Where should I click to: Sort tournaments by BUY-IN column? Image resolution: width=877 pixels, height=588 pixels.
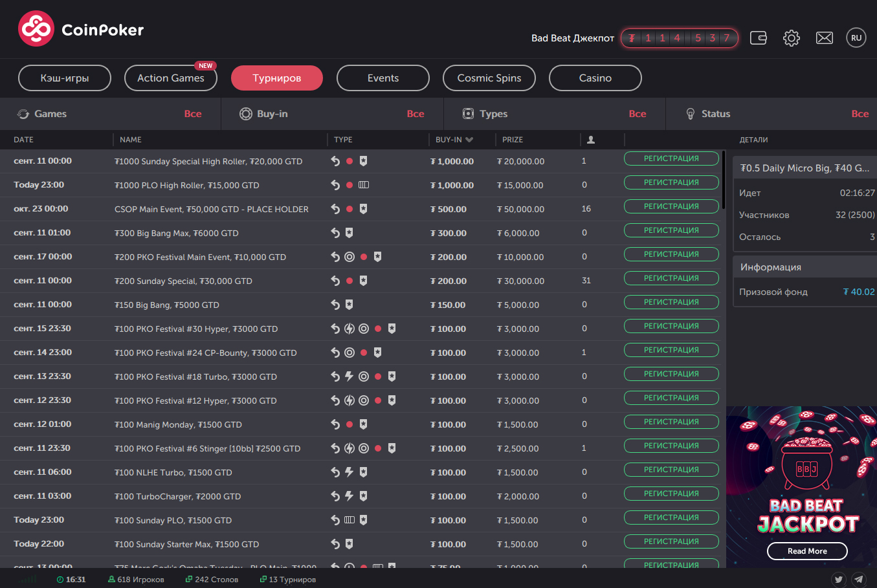[454, 140]
